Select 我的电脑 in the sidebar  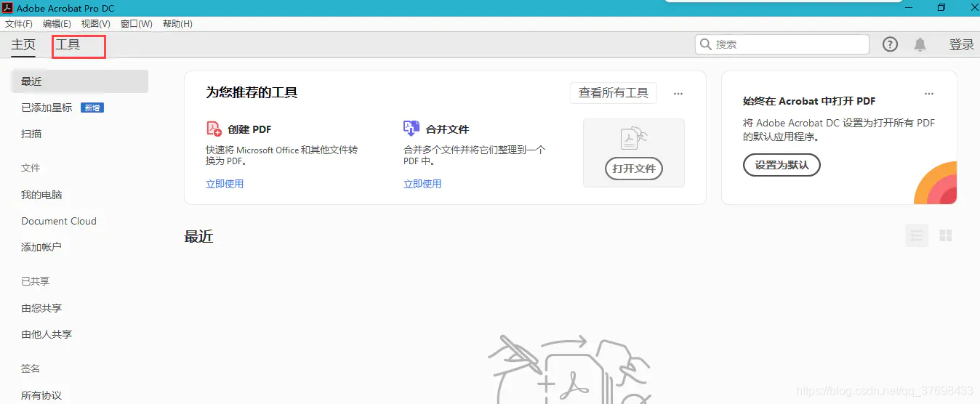[41, 195]
